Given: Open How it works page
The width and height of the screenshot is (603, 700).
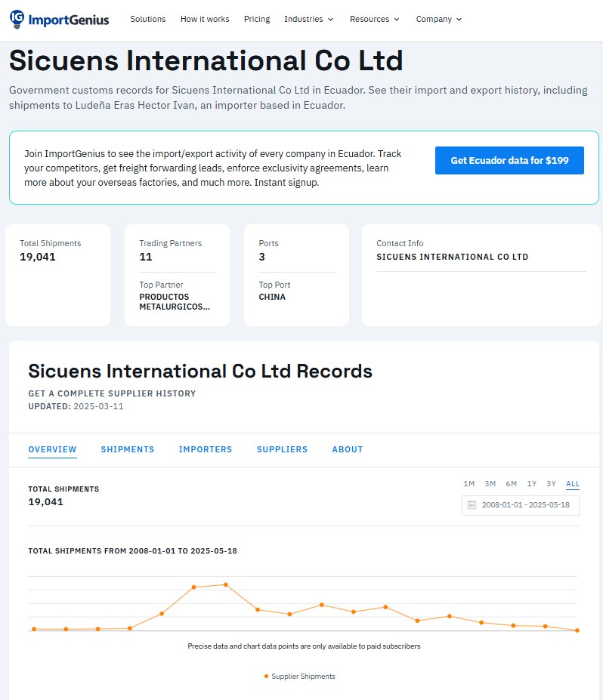Looking at the screenshot, I should click(x=205, y=19).
